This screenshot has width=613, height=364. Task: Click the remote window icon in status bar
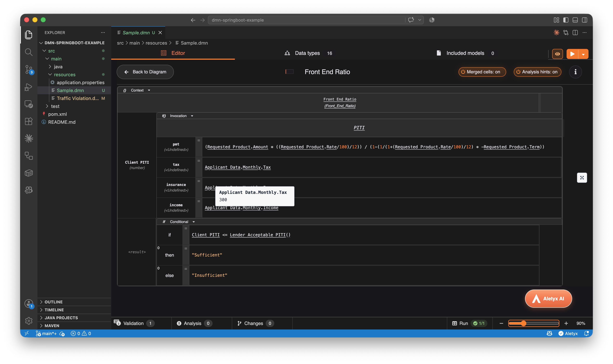(27, 333)
